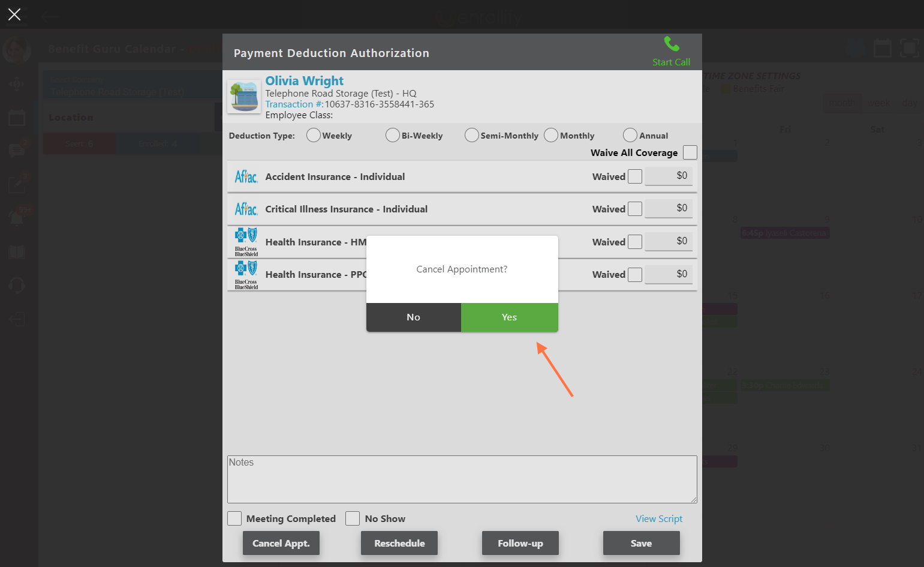Tick the No Show checkbox
Screen dimensions: 924x567
[353, 518]
